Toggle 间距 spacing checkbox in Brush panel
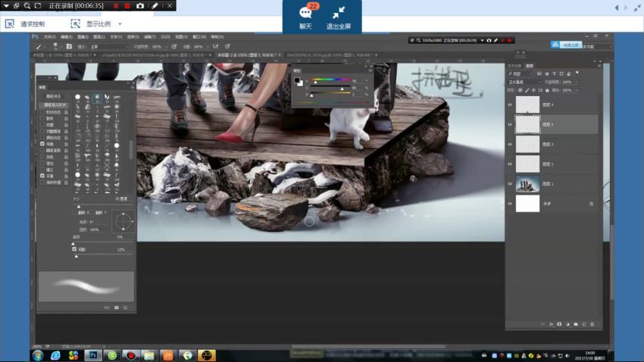The height and width of the screenshot is (362, 644). pyautogui.click(x=74, y=249)
